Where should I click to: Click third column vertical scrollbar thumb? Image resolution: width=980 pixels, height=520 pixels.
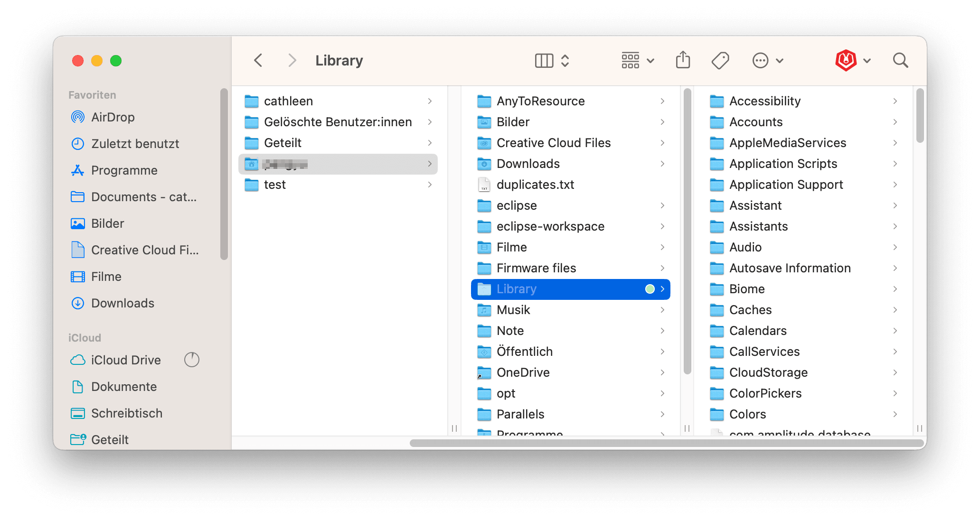920,115
